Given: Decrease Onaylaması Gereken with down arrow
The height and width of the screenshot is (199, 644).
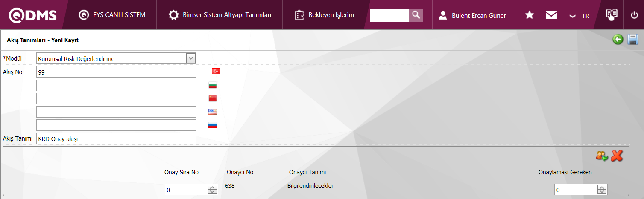Looking at the screenshot, I should tap(602, 192).
